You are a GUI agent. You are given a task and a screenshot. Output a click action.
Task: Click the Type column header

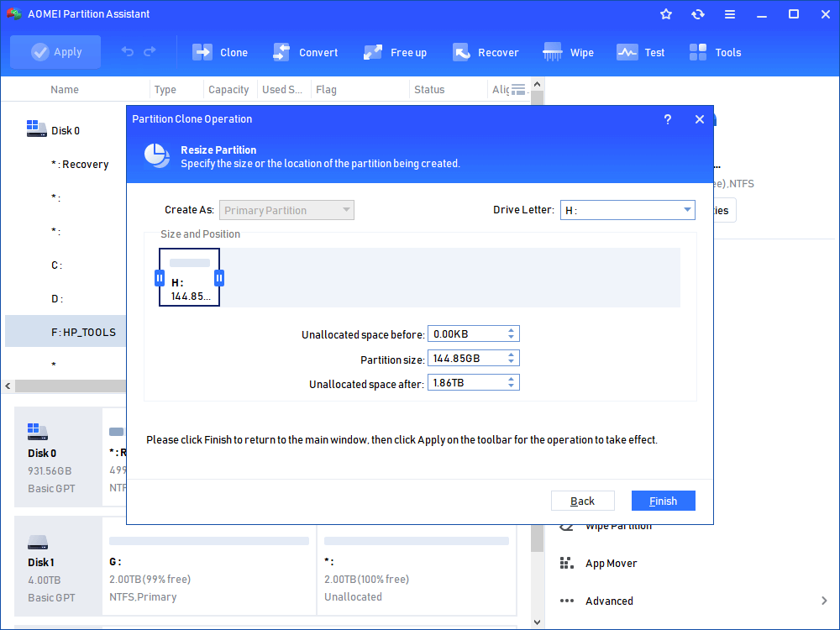(165, 90)
